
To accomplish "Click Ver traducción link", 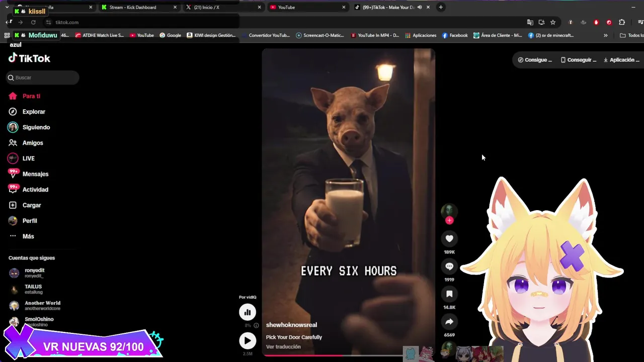I will click(x=283, y=347).
